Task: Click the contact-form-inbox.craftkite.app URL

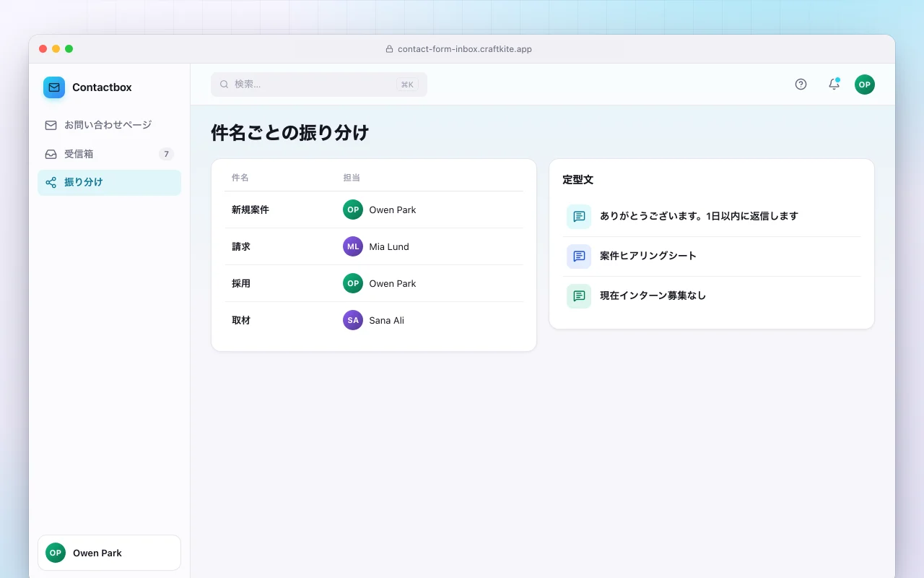Action: (x=465, y=49)
